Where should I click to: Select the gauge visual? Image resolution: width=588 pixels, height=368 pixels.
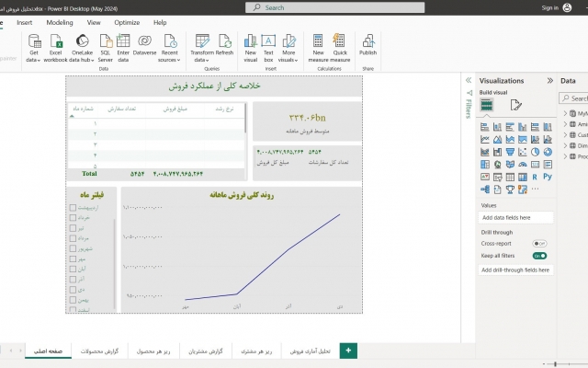[x=523, y=164]
